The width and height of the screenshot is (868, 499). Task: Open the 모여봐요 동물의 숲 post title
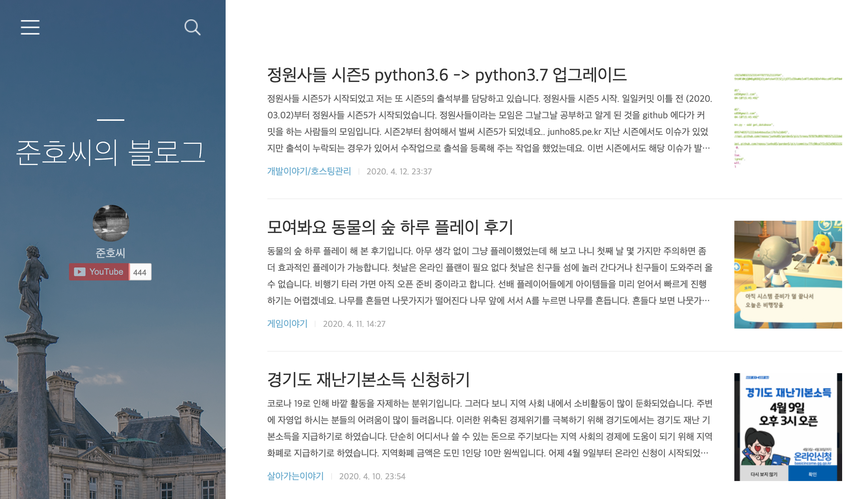tap(390, 227)
